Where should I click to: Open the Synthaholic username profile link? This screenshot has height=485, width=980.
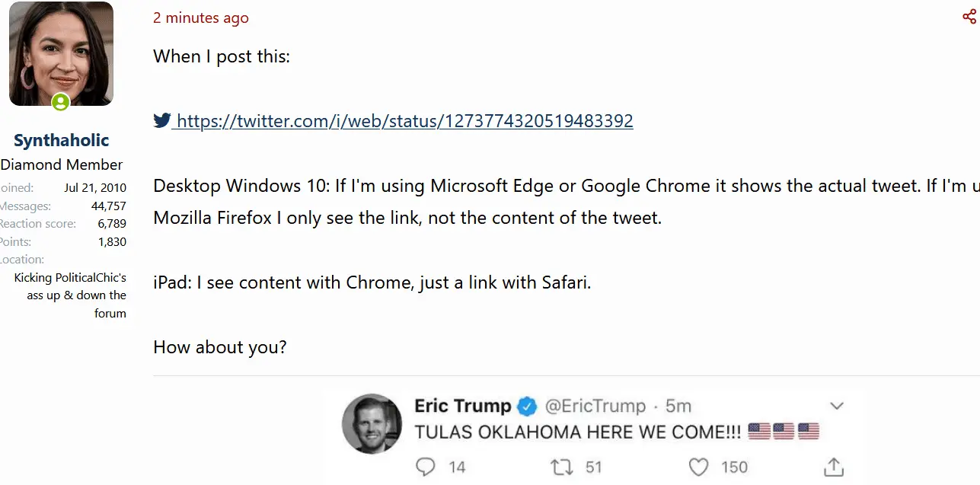pos(62,140)
